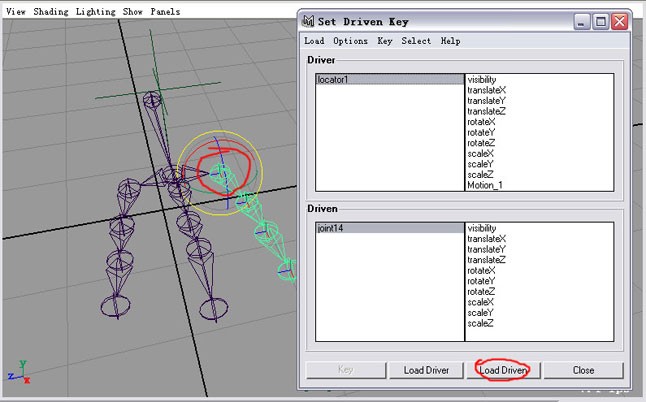Click the Load Driver button
The image size is (646, 402).
pos(426,370)
